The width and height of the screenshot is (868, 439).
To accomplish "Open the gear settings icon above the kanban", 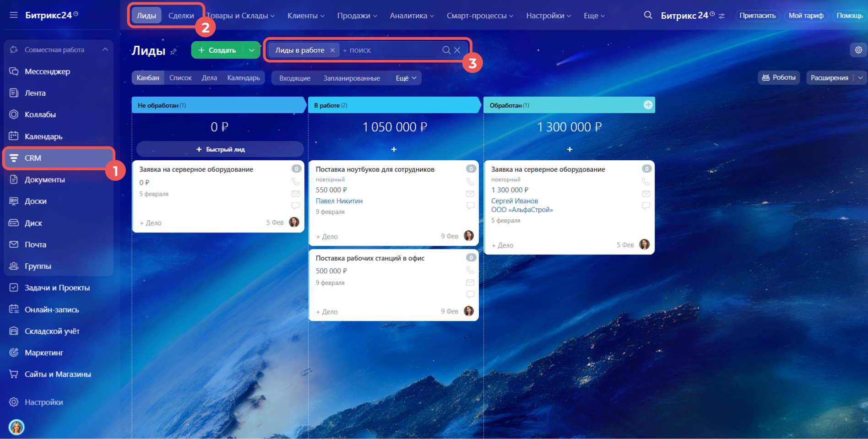I will tap(858, 50).
